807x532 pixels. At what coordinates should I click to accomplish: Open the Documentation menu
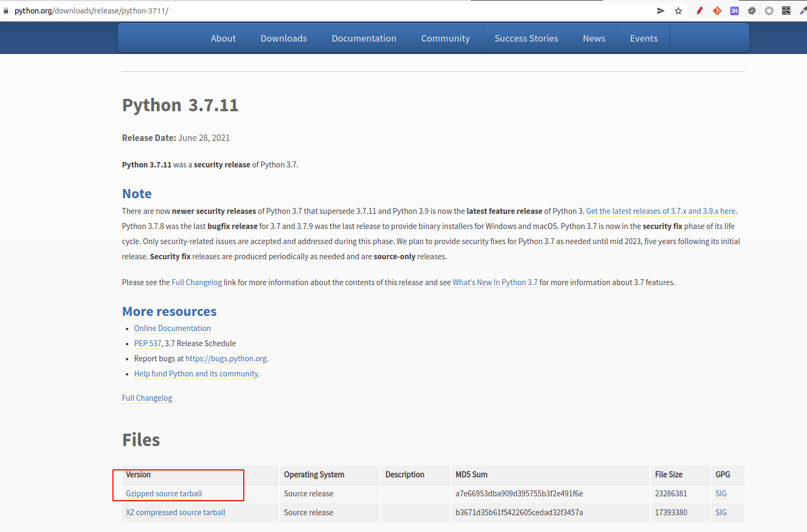point(364,38)
